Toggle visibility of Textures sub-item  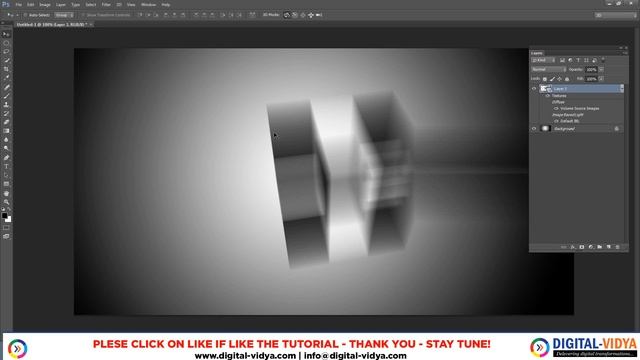point(548,96)
